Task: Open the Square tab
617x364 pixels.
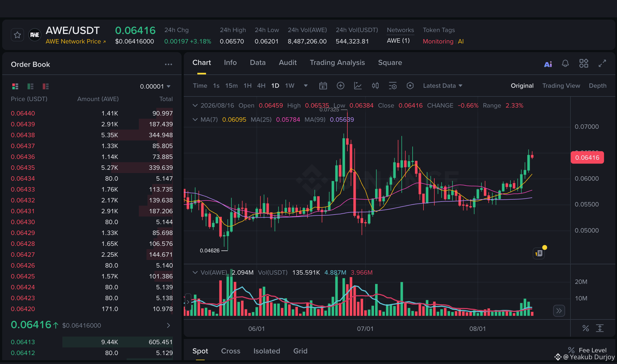Action: (390, 63)
